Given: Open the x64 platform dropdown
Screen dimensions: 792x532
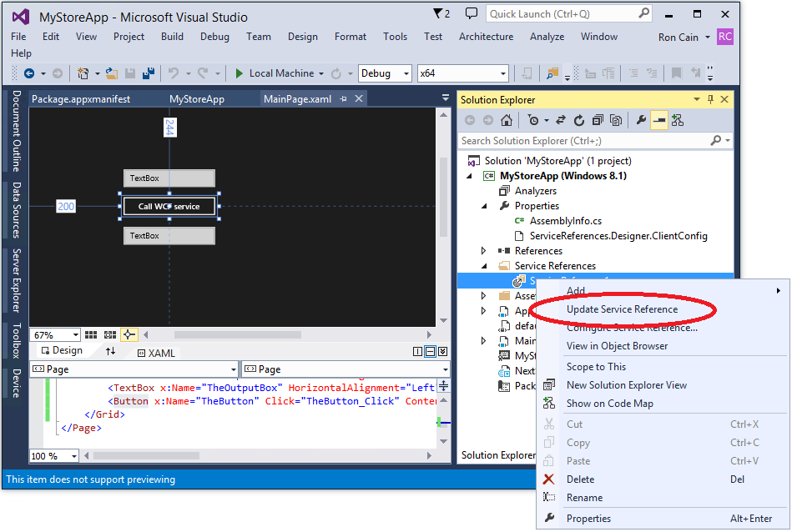Looking at the screenshot, I should click(462, 73).
